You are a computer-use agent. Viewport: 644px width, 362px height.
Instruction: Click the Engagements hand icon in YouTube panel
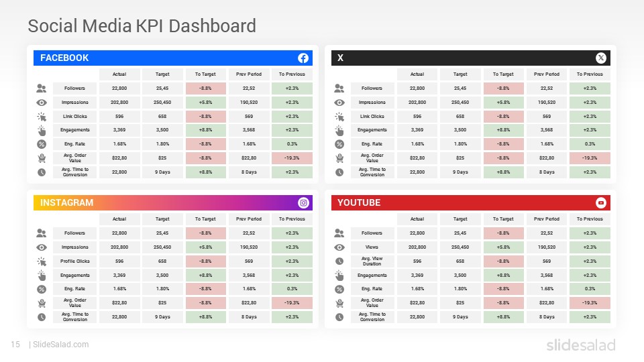point(339,276)
